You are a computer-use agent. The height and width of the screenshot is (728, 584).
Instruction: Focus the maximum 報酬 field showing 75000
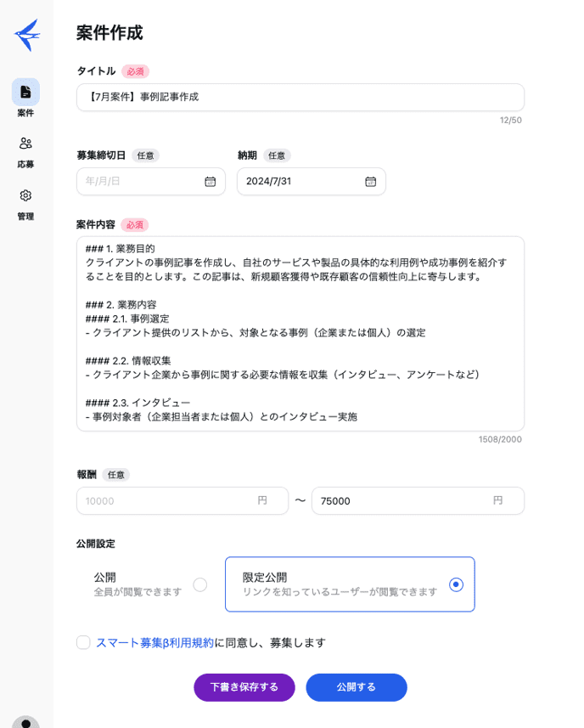coord(418,500)
